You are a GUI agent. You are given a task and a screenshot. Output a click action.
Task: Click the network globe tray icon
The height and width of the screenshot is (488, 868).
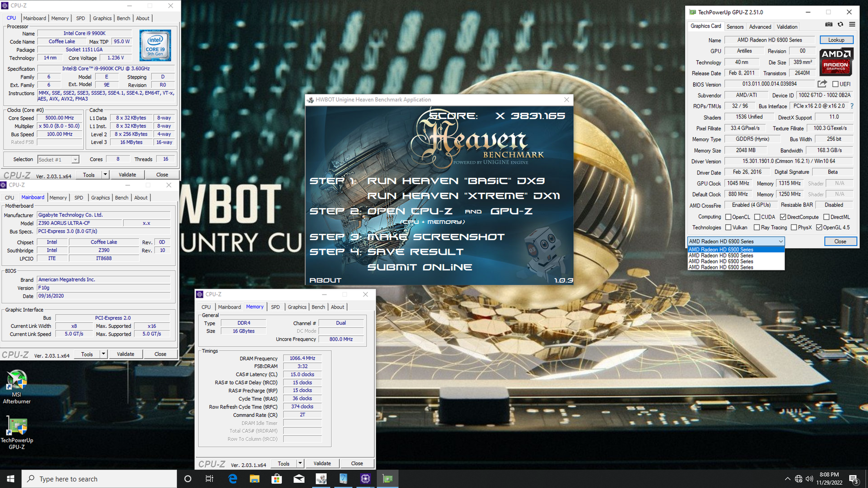pyautogui.click(x=799, y=479)
